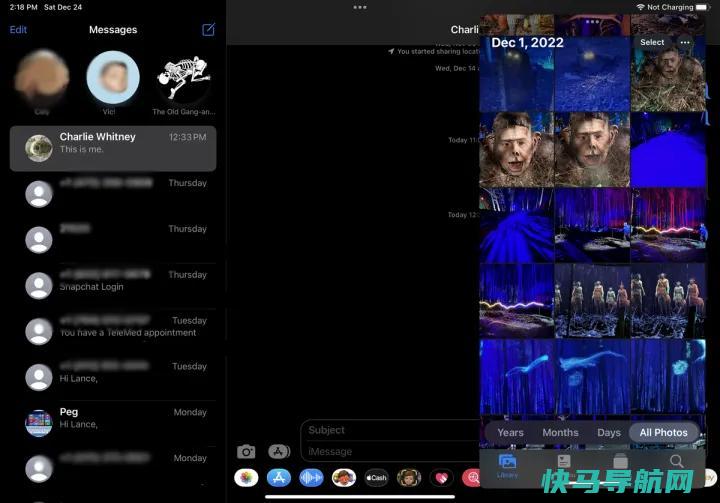Viewport: 720px width, 503px height.
Task: Open the Memoji face app icon
Action: click(409, 478)
